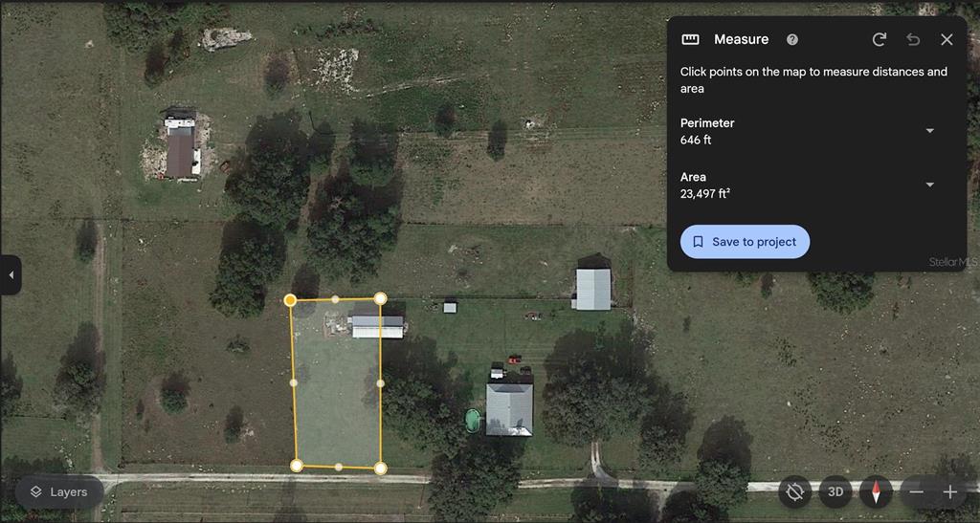Toggle the 3D view button

click(835, 491)
